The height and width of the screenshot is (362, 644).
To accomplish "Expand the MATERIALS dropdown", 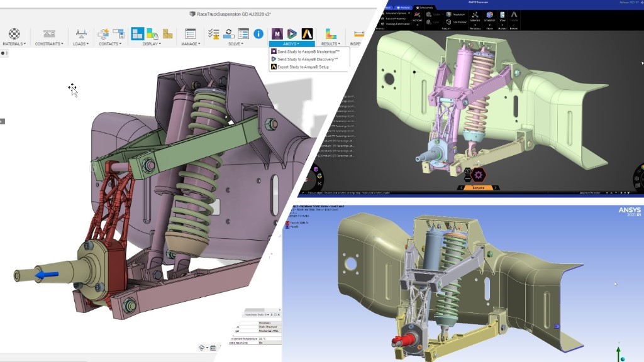I will tap(14, 43).
